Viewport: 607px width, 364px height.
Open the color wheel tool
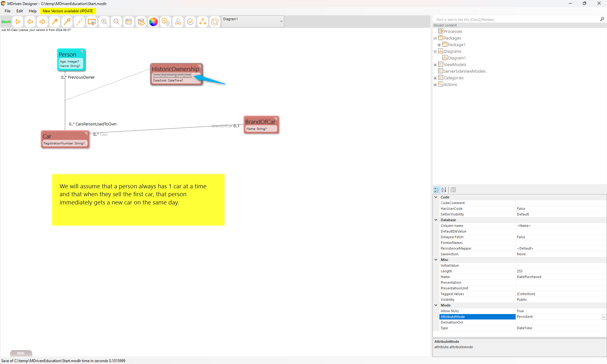click(x=153, y=22)
